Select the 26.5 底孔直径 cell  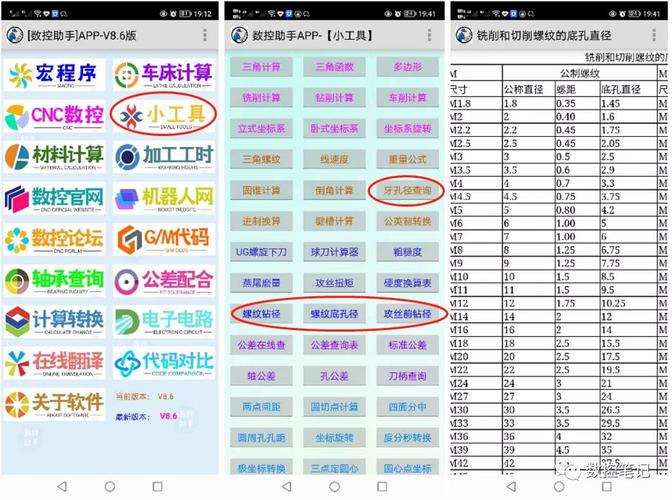(628, 410)
